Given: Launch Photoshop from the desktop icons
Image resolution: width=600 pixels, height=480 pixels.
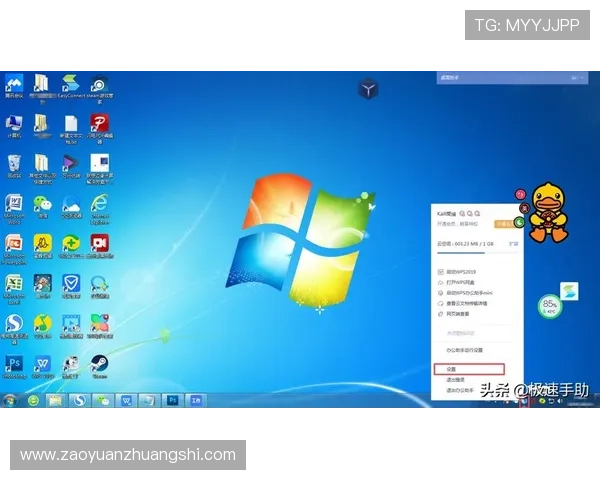Looking at the screenshot, I should tap(14, 363).
